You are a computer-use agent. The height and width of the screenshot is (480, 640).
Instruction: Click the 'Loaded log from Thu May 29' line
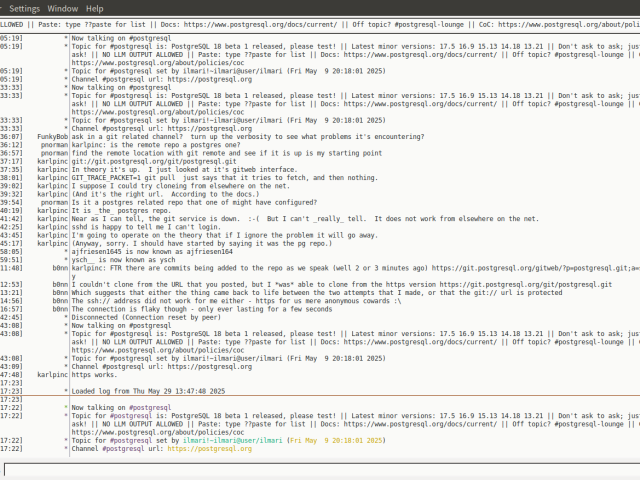148,391
